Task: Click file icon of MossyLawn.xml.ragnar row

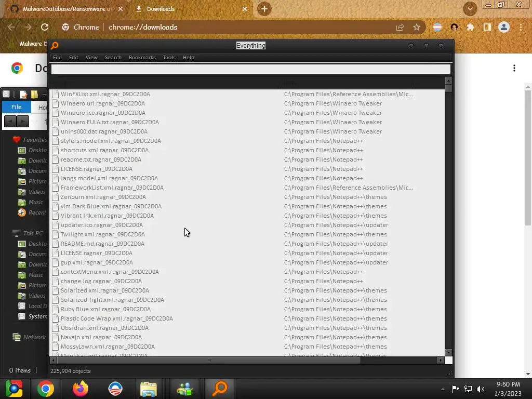Action: coord(55,347)
